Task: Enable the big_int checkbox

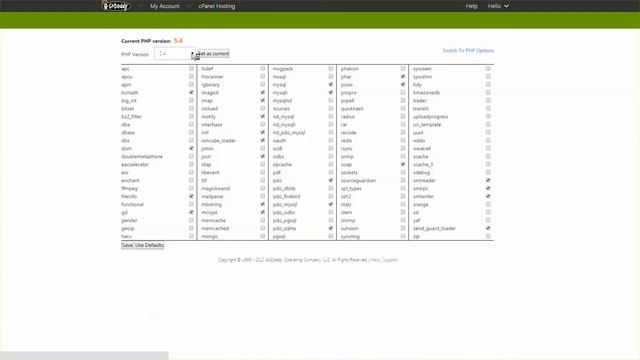Action: (x=191, y=100)
